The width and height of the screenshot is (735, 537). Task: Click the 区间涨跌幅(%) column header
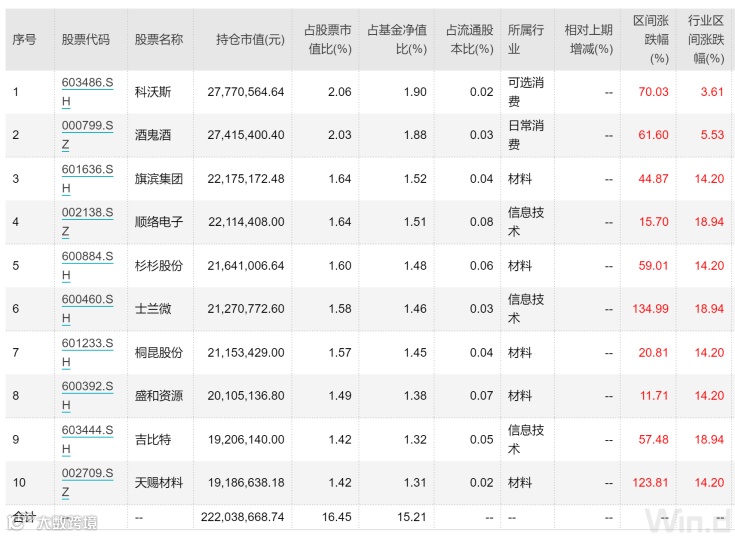tap(651, 39)
